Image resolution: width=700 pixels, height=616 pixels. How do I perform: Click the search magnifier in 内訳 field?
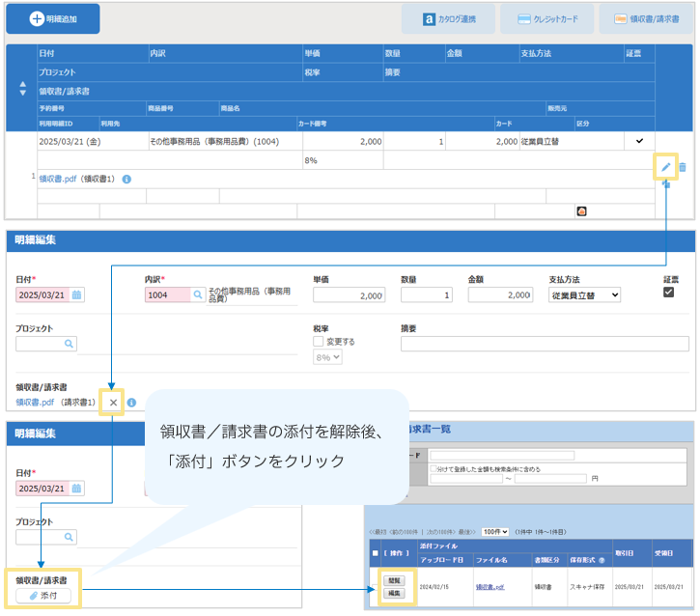click(197, 295)
